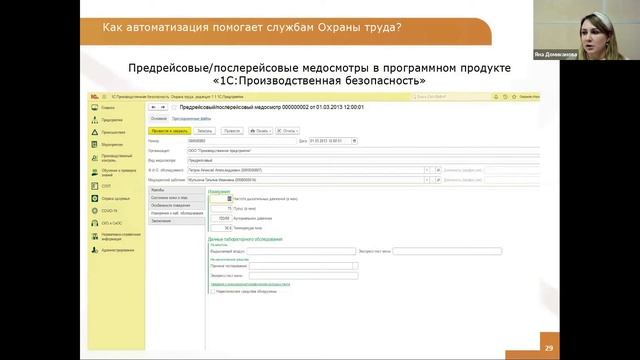Open the Нормативно-справочная информация icon

[x=95, y=236]
